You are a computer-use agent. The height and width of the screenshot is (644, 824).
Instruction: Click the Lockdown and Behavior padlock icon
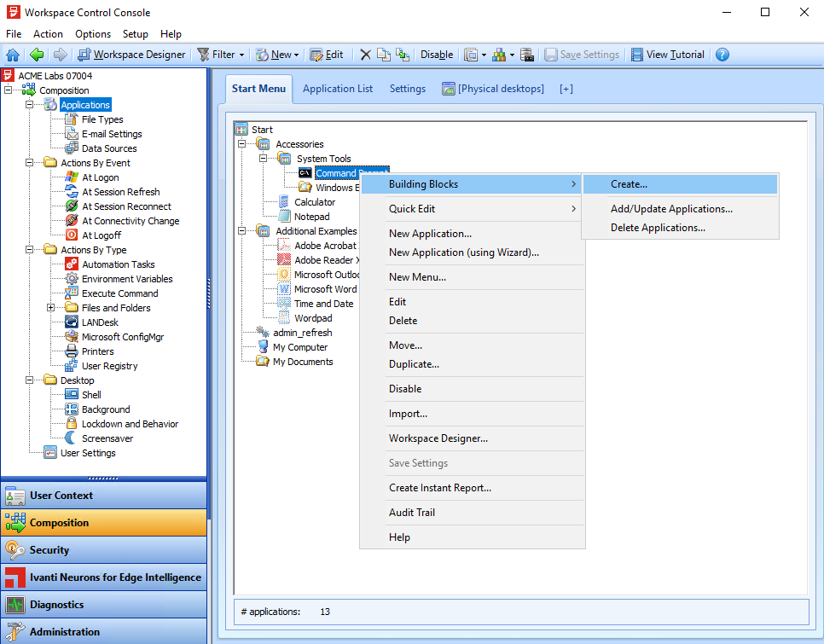pos(72,424)
